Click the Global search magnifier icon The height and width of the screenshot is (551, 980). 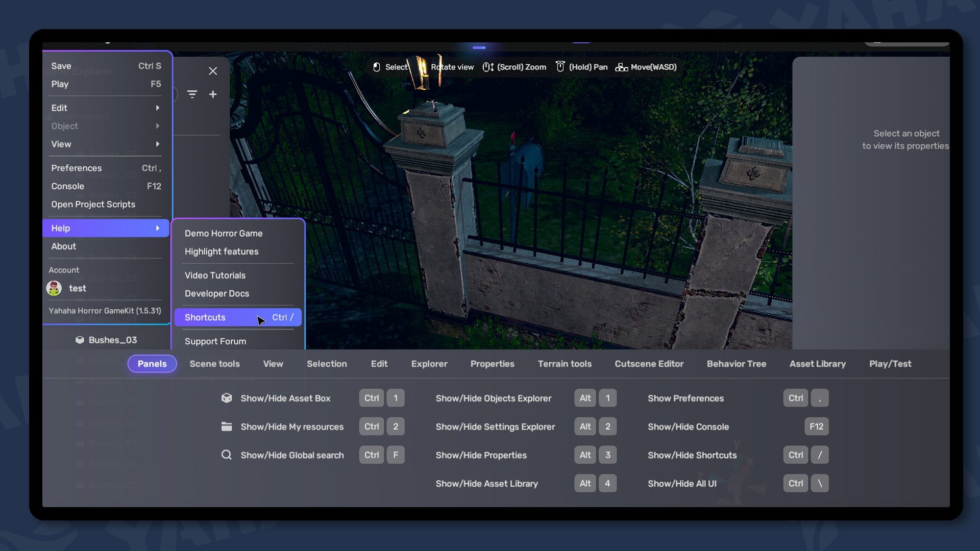(227, 455)
